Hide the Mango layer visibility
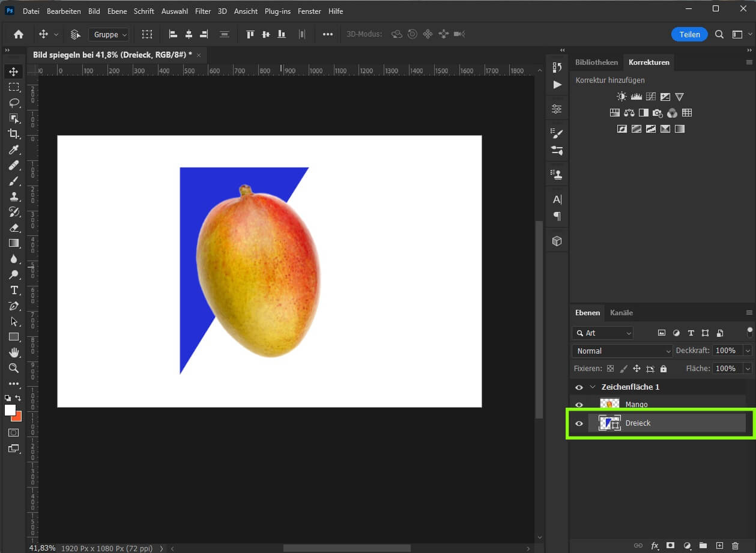 pyautogui.click(x=579, y=404)
